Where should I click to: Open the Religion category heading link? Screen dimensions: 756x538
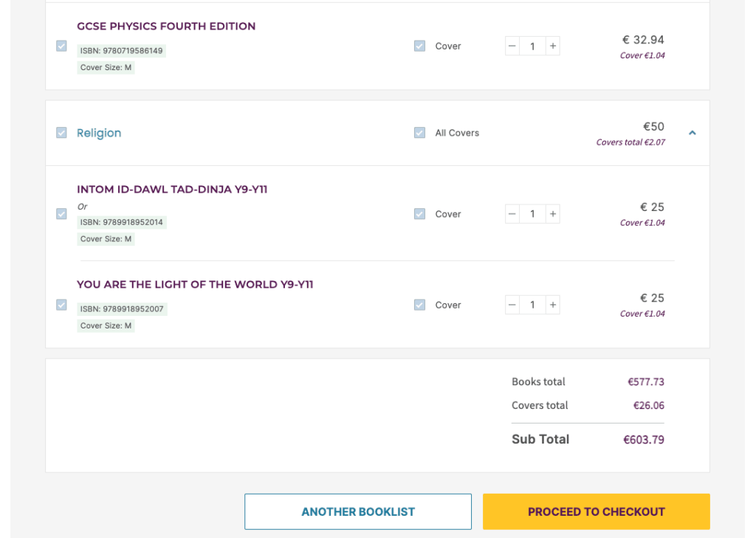[99, 133]
